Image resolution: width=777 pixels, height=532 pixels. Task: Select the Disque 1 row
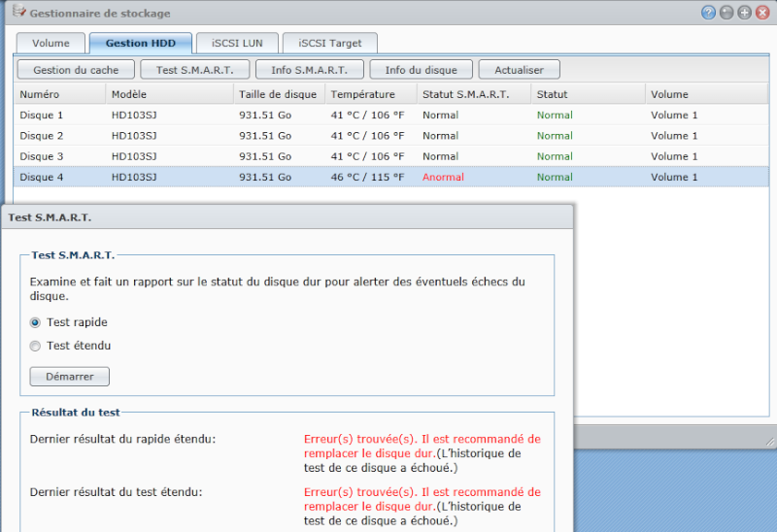[x=391, y=115]
